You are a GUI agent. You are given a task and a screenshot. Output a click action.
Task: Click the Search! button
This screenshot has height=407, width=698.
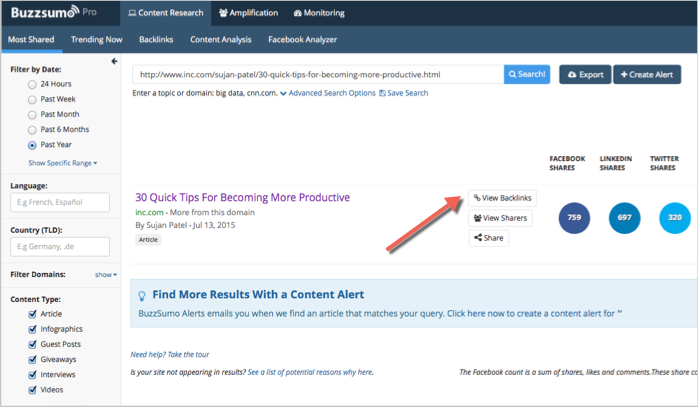click(x=527, y=74)
